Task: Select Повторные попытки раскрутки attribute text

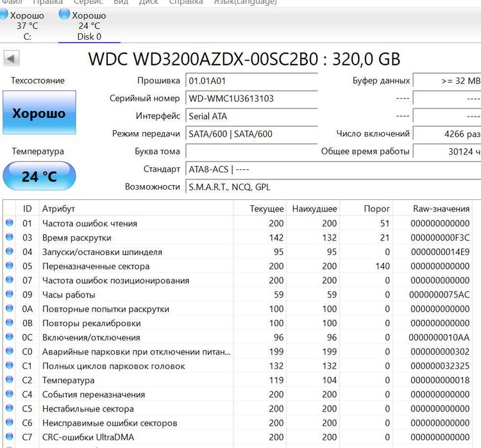Action: point(106,309)
